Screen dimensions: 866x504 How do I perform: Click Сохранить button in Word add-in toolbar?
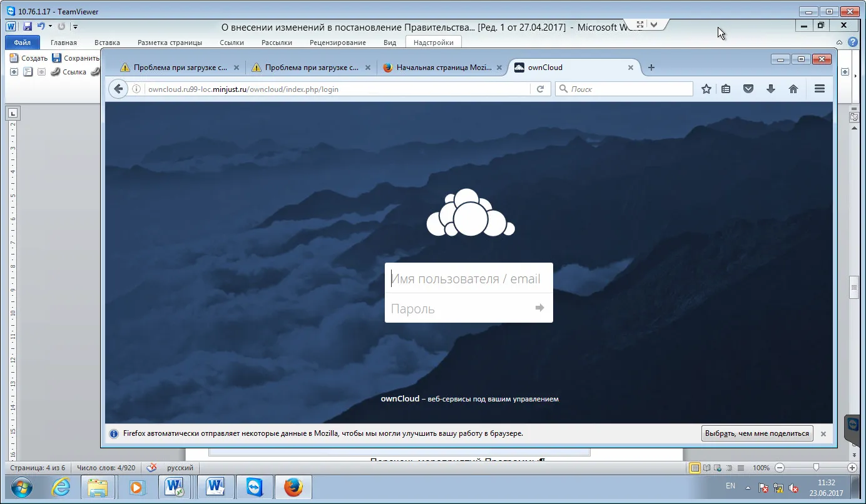click(76, 58)
